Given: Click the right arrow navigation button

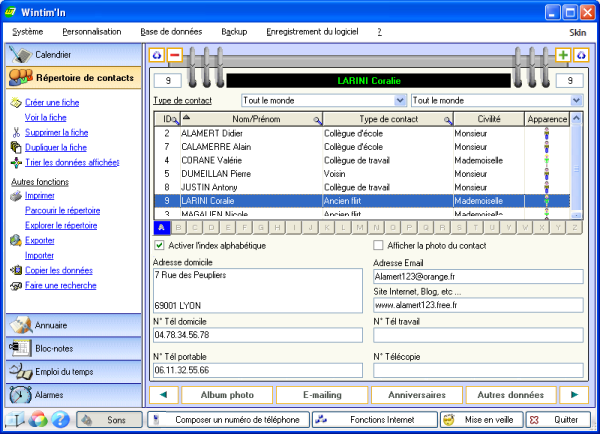Looking at the screenshot, I should tap(574, 395).
